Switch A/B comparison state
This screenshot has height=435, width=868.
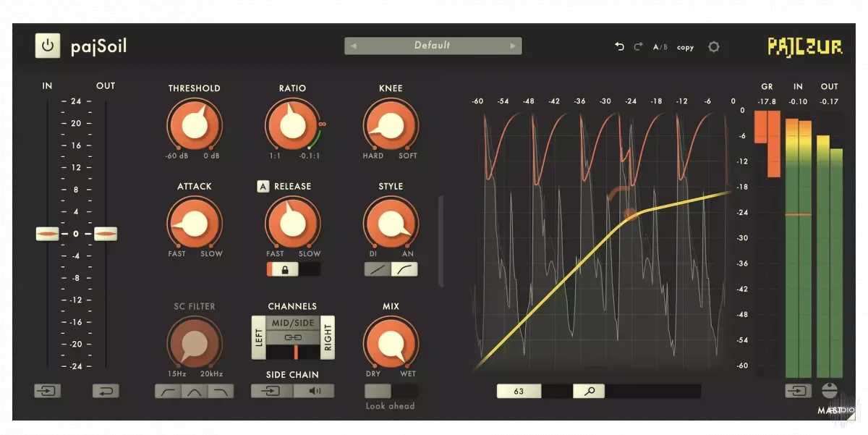660,47
